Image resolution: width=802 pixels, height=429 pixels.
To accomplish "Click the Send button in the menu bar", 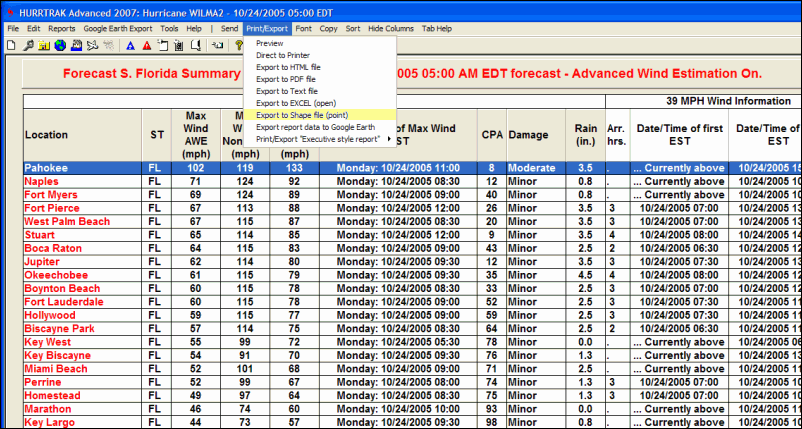I will (229, 29).
